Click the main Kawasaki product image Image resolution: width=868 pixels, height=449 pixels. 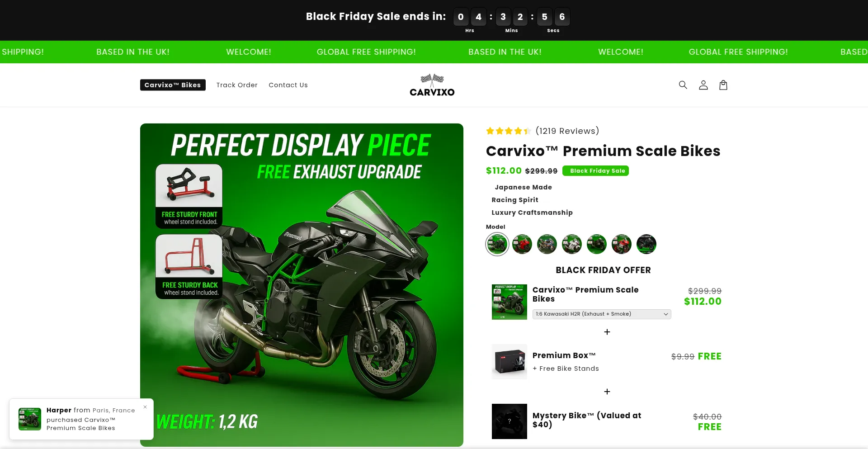[302, 285]
